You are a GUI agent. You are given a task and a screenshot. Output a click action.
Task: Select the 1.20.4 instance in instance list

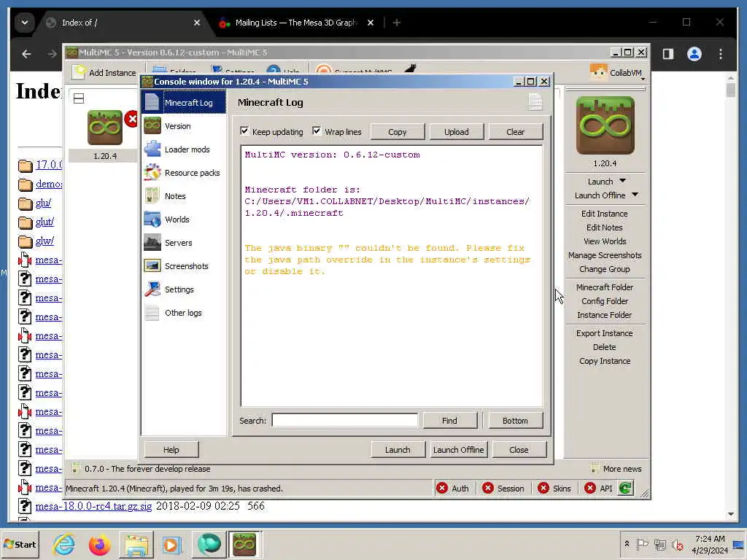point(105,136)
